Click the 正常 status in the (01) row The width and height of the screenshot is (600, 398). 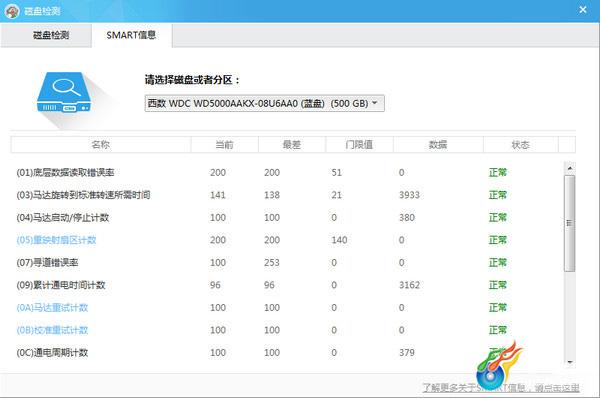pyautogui.click(x=498, y=173)
